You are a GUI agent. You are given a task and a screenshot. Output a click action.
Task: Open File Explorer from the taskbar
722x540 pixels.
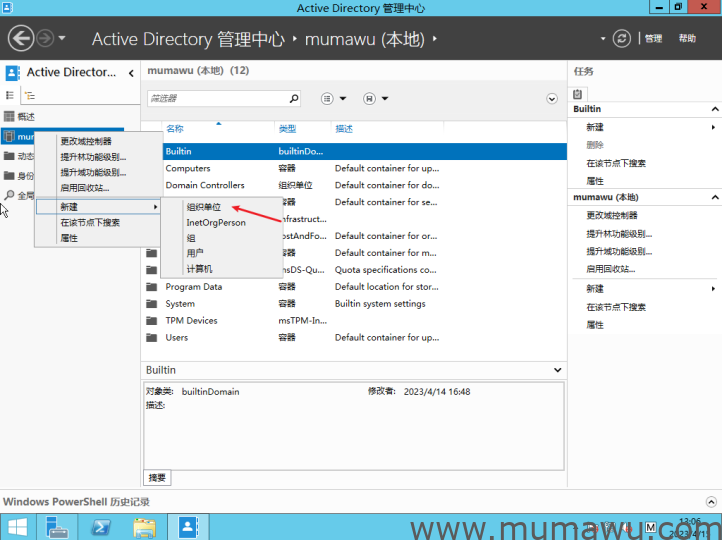click(144, 527)
